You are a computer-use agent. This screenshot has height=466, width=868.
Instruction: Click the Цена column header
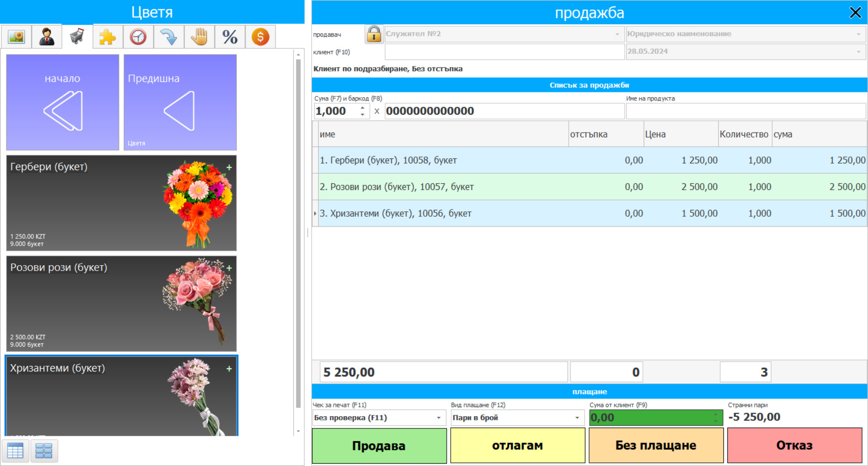click(x=681, y=134)
